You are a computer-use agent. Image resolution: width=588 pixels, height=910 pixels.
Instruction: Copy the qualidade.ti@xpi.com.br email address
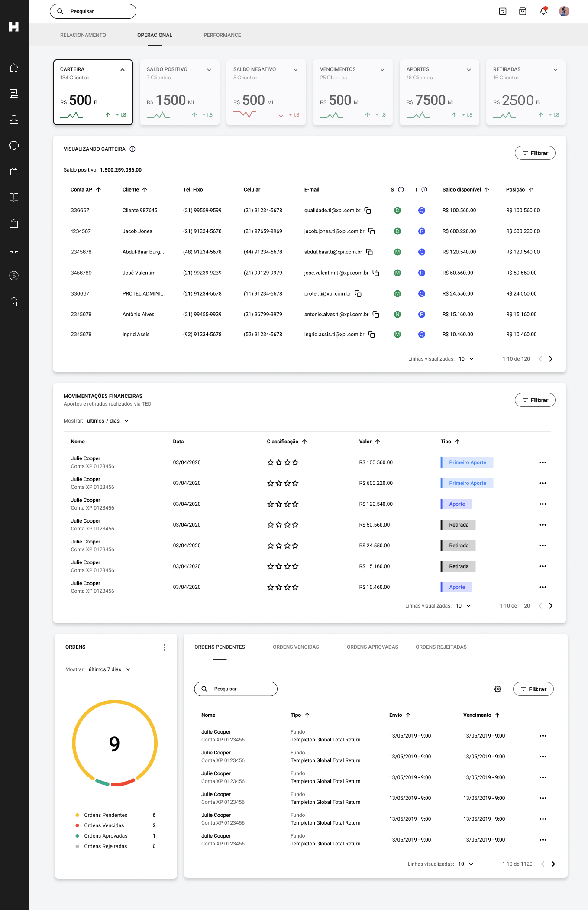tap(368, 211)
